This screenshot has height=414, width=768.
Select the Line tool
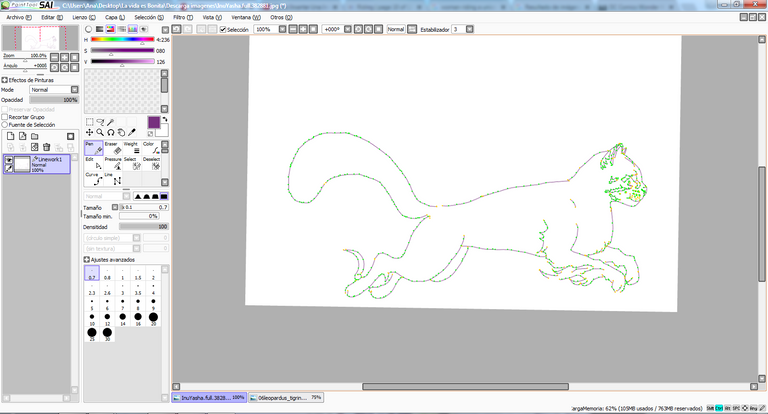coord(113,179)
